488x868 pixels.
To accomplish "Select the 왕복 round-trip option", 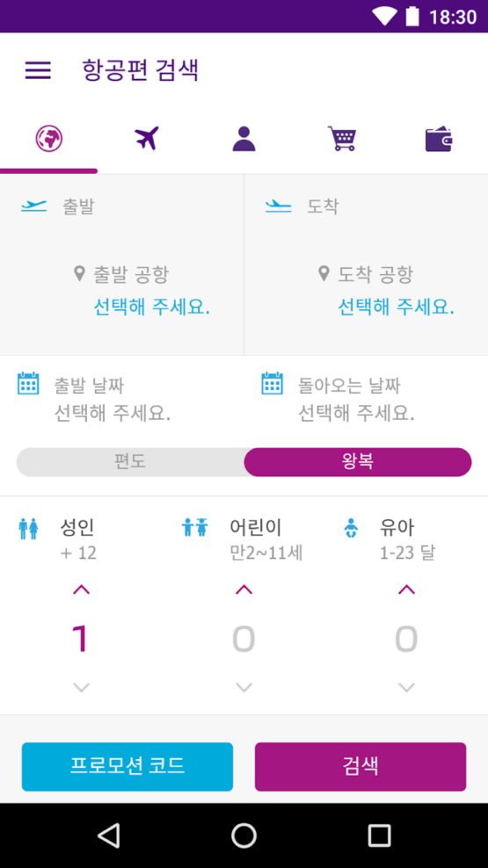I will click(x=358, y=462).
